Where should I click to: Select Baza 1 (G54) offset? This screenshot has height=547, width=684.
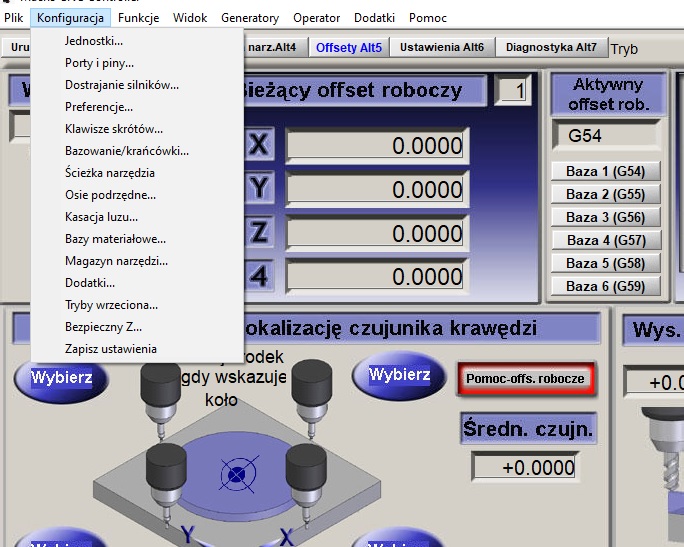point(605,171)
